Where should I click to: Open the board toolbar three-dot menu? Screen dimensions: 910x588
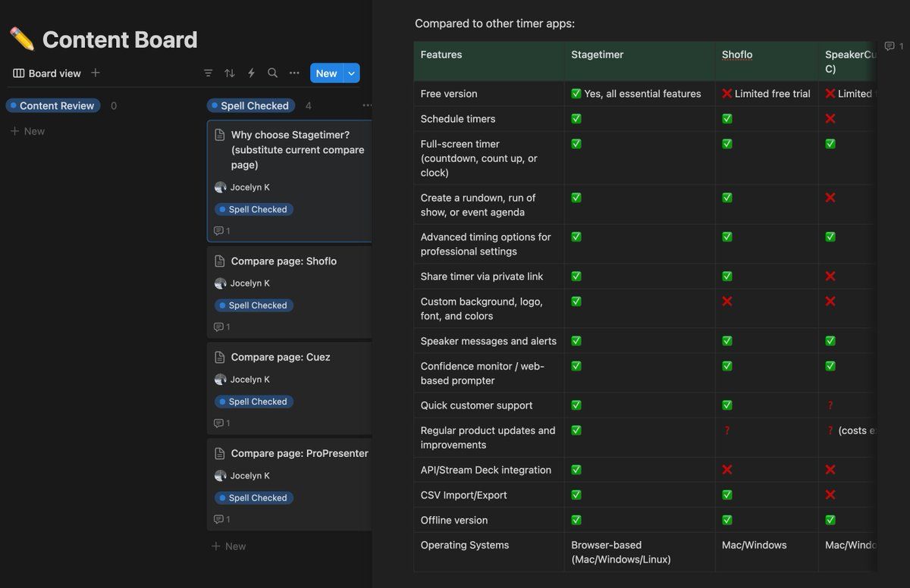294,73
